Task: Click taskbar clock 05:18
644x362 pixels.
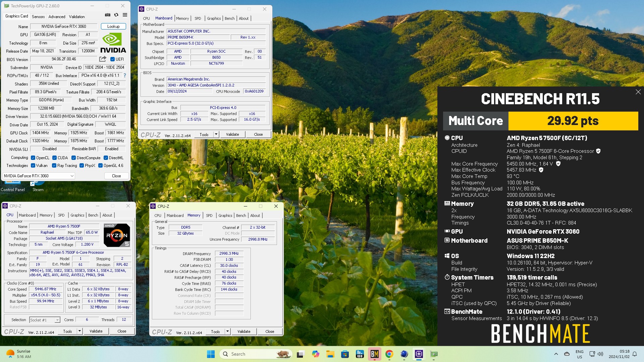Action: click(x=619, y=354)
